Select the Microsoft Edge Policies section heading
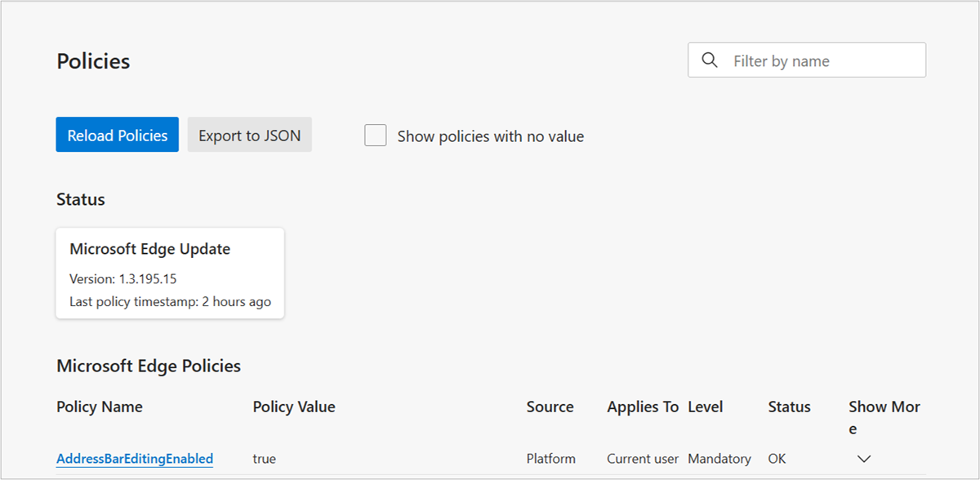980x480 pixels. click(148, 366)
